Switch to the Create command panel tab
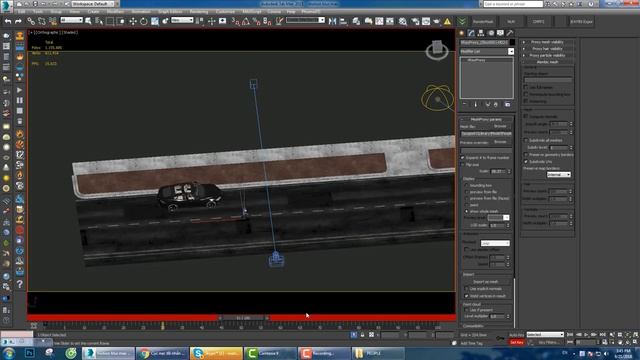 pyautogui.click(x=462, y=33)
